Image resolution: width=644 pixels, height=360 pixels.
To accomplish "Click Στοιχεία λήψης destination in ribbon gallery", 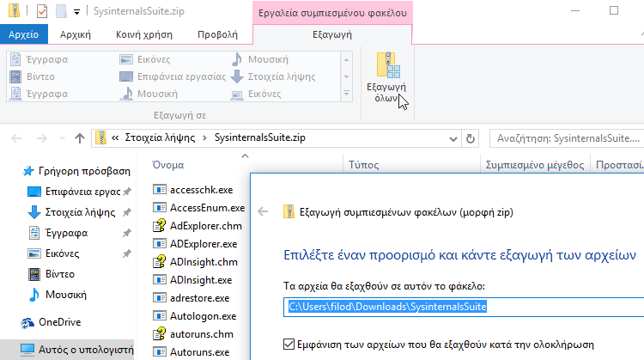I will [x=274, y=76].
